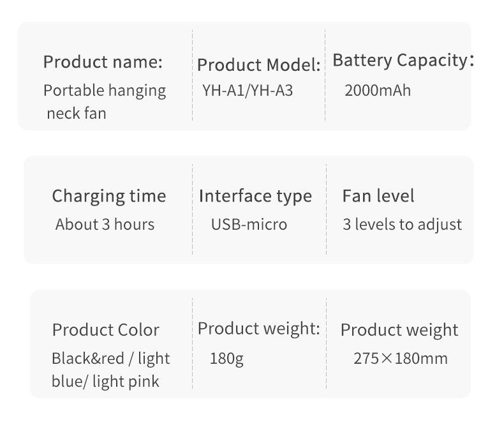Click the Interface type label
Screen dimensions: 504x434
[x=256, y=196]
